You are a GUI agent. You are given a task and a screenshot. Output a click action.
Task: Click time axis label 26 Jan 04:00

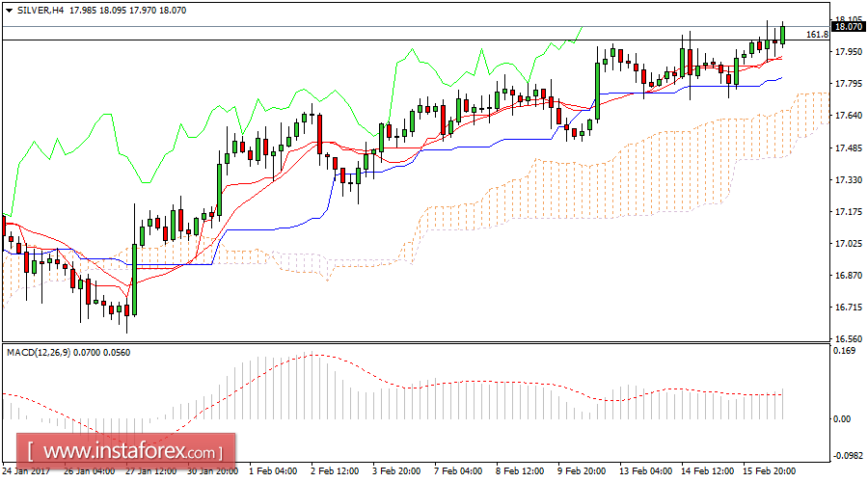pos(89,471)
